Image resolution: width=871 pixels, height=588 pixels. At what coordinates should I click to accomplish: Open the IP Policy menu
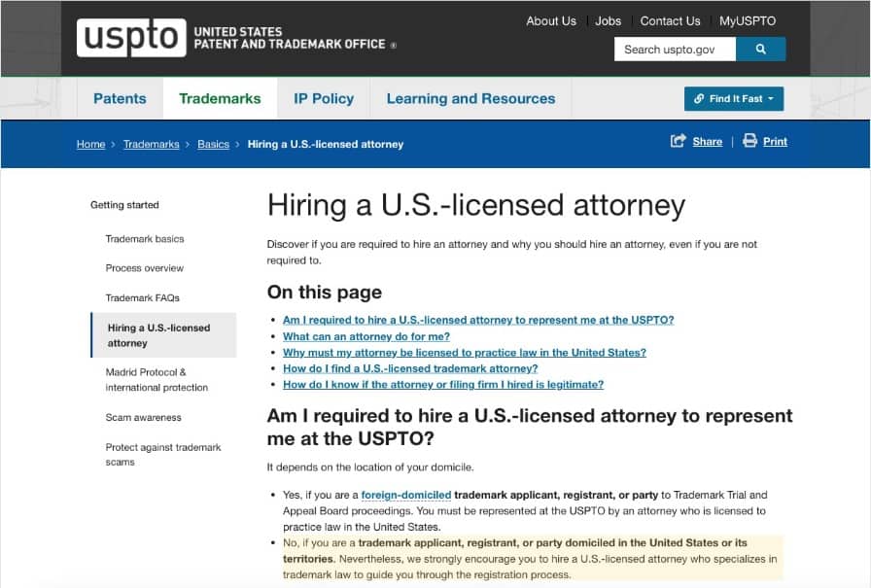point(324,98)
